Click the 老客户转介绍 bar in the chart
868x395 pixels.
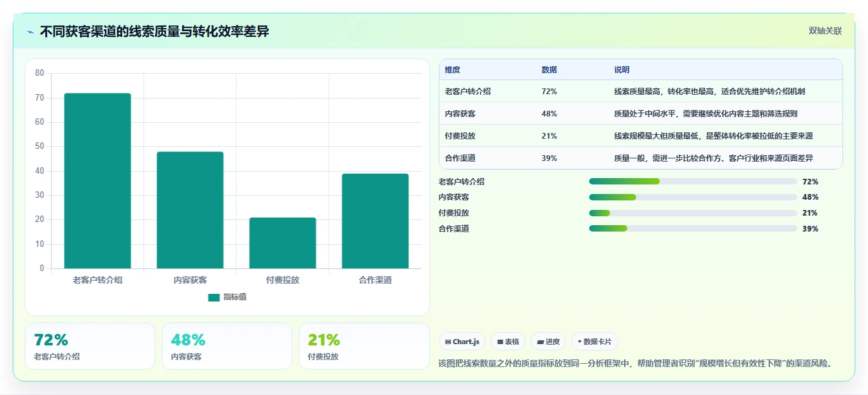(97, 181)
